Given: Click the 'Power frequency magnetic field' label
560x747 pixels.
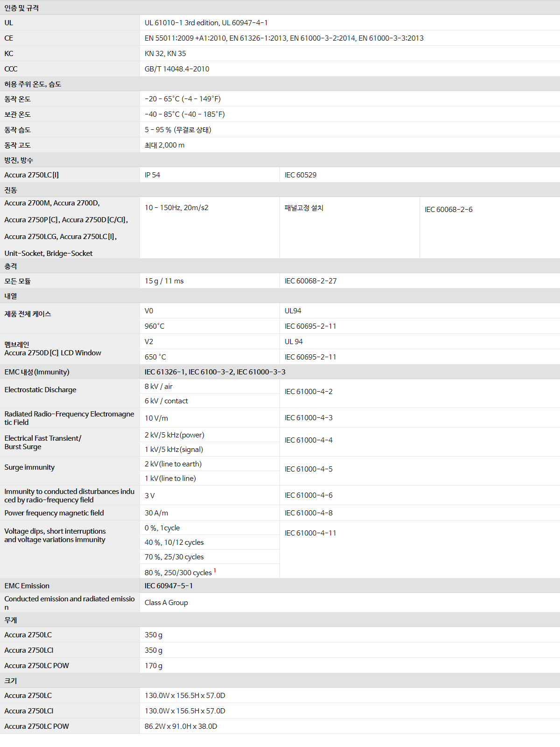Looking at the screenshot, I should [x=54, y=513].
